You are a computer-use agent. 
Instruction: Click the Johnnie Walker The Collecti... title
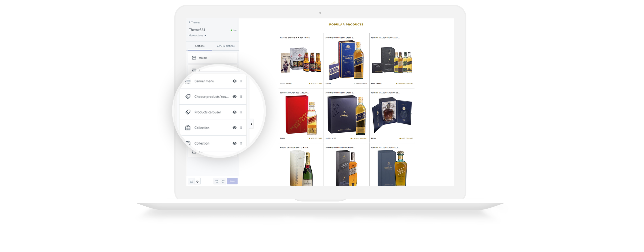[x=385, y=38]
